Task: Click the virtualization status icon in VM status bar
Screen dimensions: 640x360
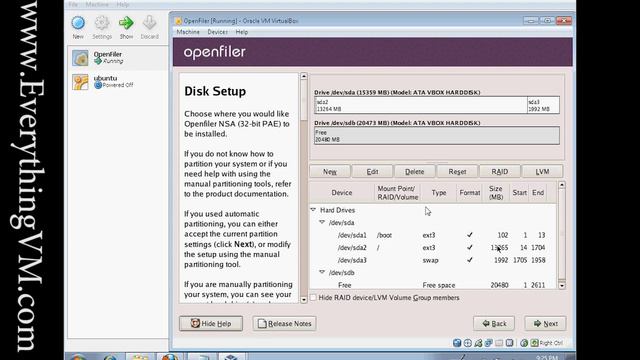Action: pyautogui.click(x=509, y=343)
